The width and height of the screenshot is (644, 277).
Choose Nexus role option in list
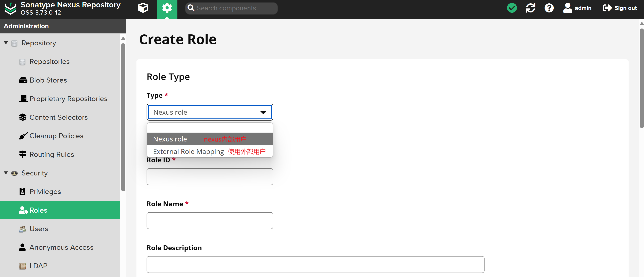(x=210, y=139)
